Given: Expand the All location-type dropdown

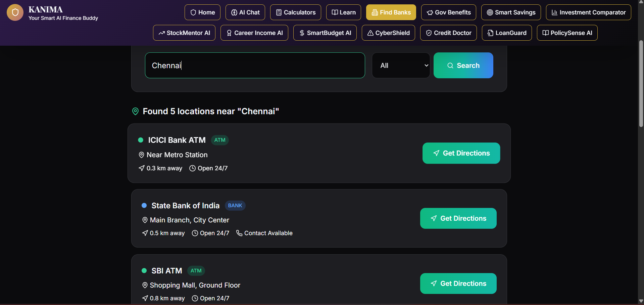Looking at the screenshot, I should (401, 66).
